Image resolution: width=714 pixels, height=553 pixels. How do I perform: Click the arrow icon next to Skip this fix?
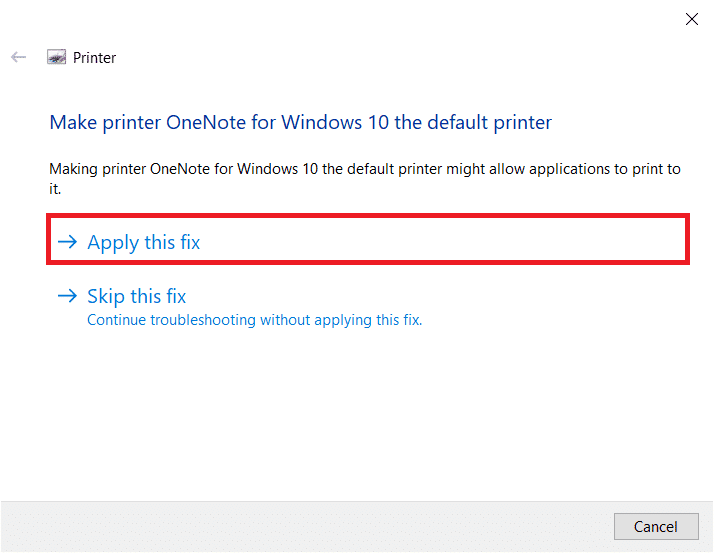(x=67, y=296)
